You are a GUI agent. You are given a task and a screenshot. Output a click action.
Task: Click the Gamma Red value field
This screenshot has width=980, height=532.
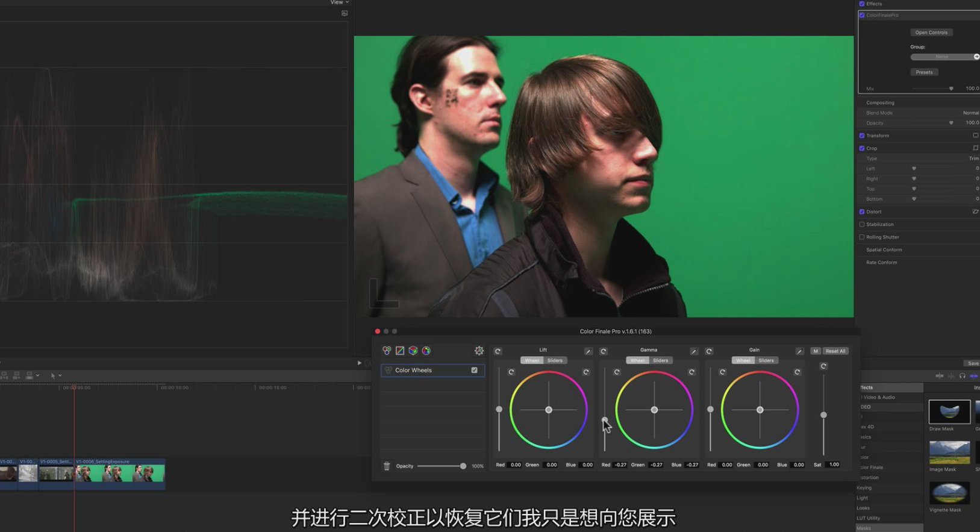(x=620, y=465)
